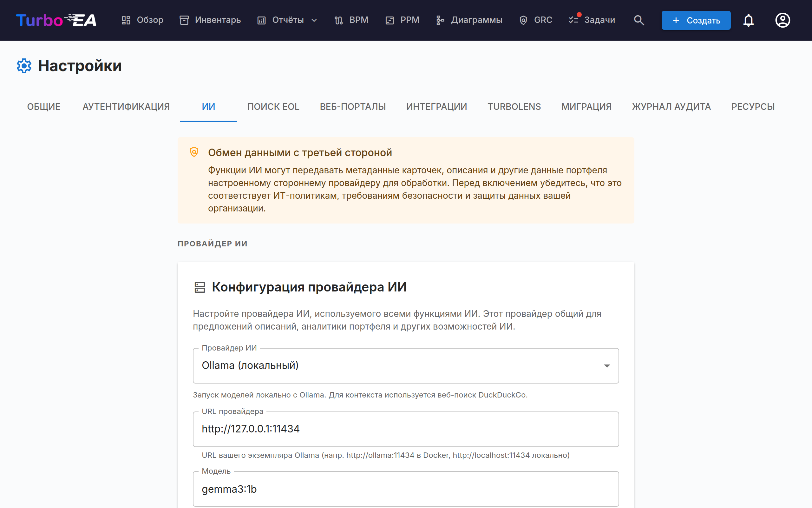This screenshot has width=812, height=508.
Task: Click the ПРОВАЙДЕР ИИ section label
Action: 213,244
